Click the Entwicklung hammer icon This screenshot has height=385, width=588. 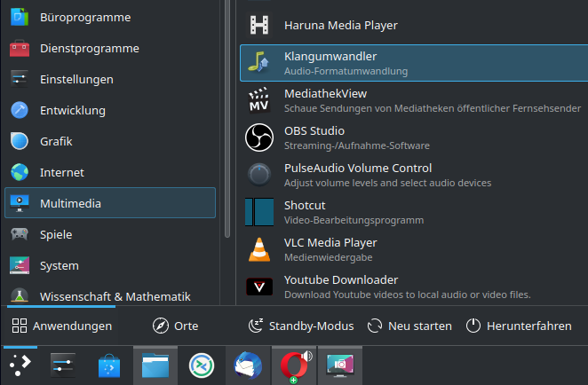pos(20,111)
